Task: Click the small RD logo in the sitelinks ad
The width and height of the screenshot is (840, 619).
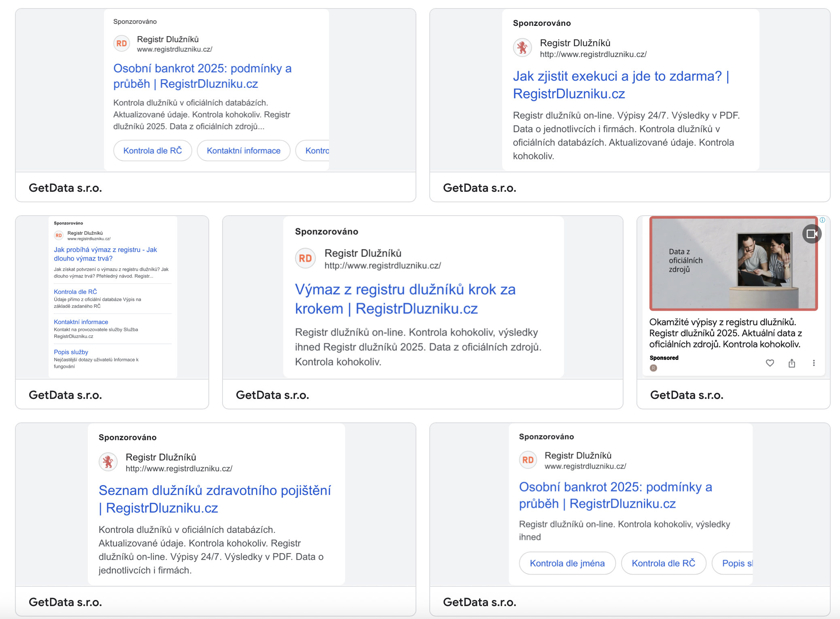Action: (59, 235)
